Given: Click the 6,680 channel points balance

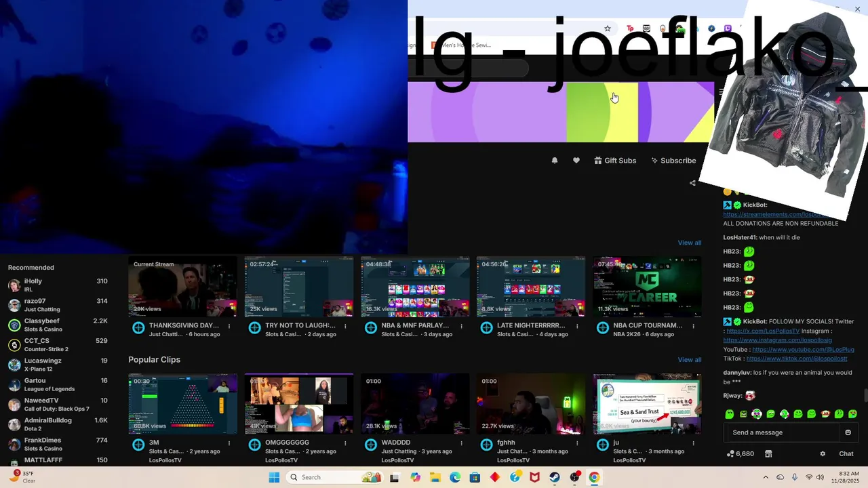Looking at the screenshot, I should 740,454.
